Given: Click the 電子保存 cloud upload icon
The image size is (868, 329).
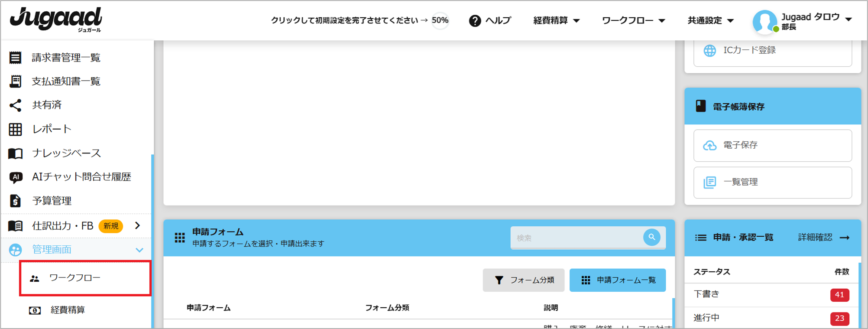Looking at the screenshot, I should pyautogui.click(x=709, y=145).
